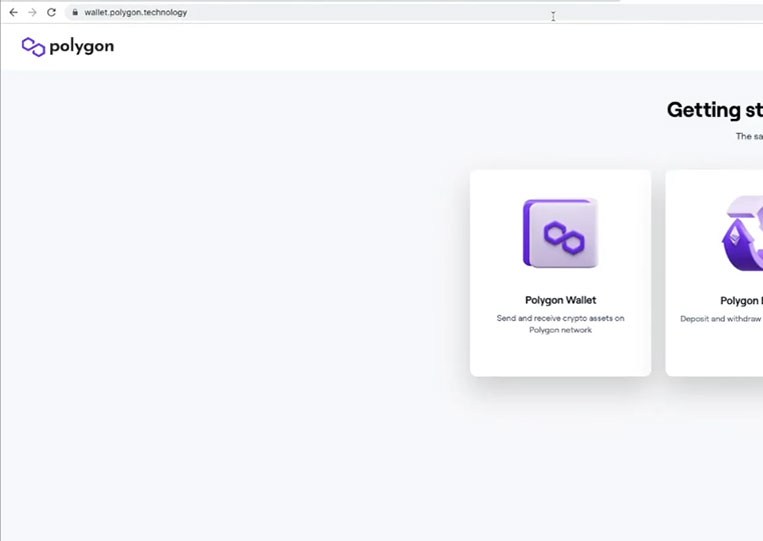Open the Polygon Wallet card icon

[x=561, y=233]
